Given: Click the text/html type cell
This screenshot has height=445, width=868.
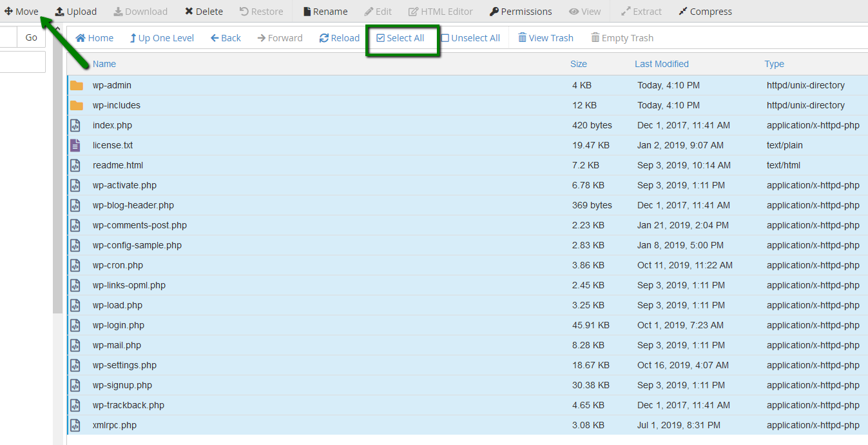Looking at the screenshot, I should click(x=784, y=165).
